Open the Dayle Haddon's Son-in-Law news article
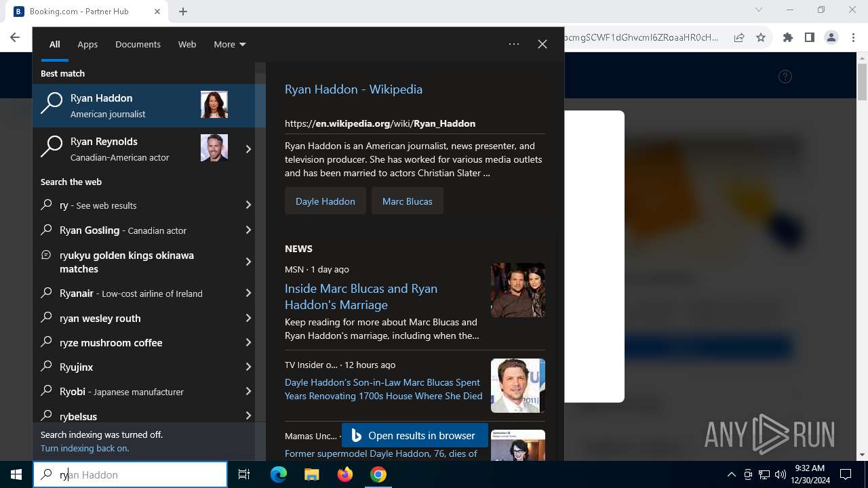Image resolution: width=868 pixels, height=488 pixels. click(x=383, y=389)
